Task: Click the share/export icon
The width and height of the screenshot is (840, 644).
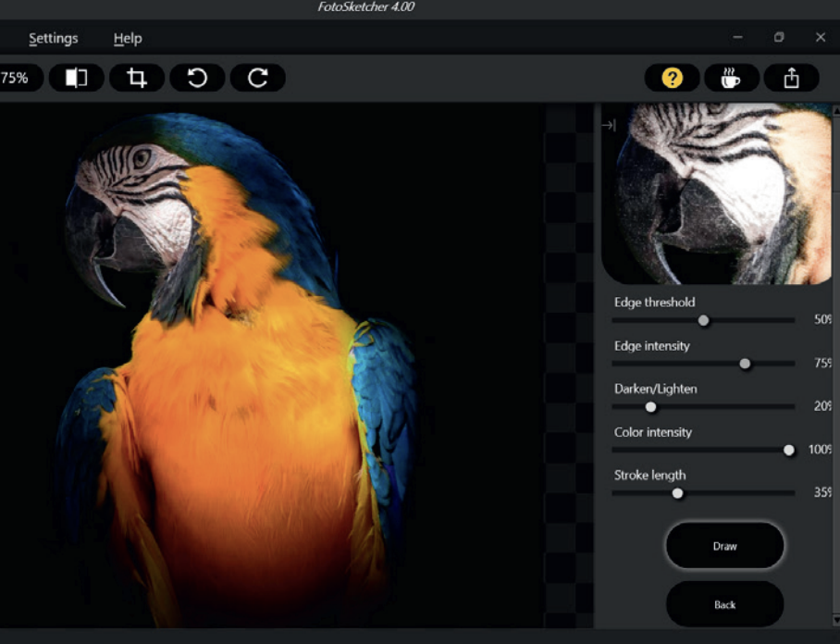Action: pyautogui.click(x=791, y=79)
